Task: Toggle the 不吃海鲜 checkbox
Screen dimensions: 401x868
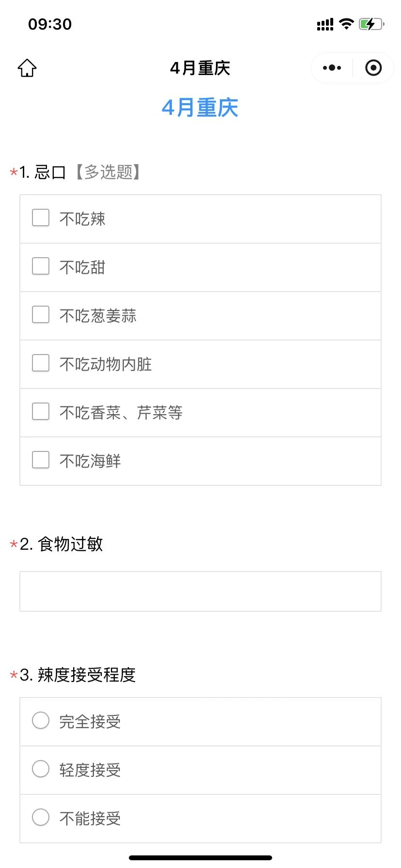Action: pyautogui.click(x=41, y=460)
